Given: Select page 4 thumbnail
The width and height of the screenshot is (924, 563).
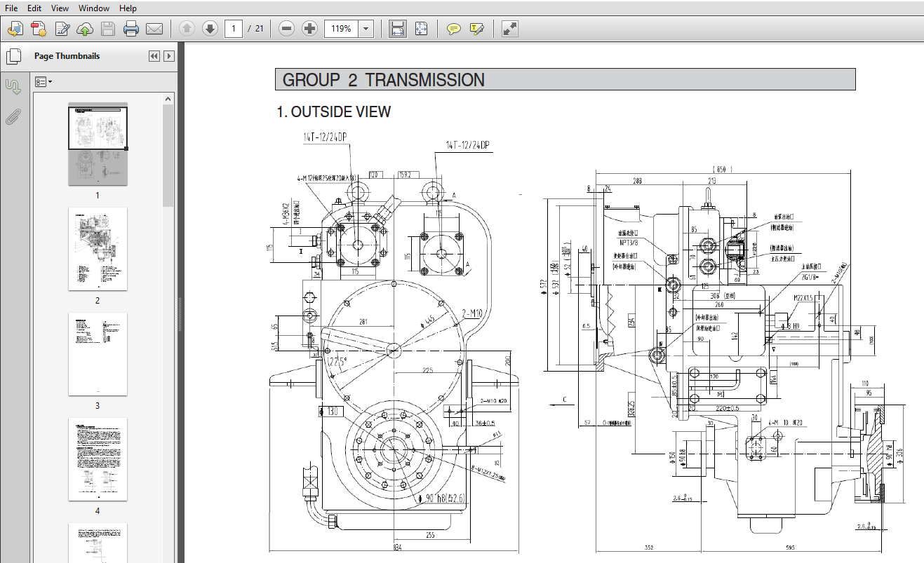Looking at the screenshot, I should point(98,459).
